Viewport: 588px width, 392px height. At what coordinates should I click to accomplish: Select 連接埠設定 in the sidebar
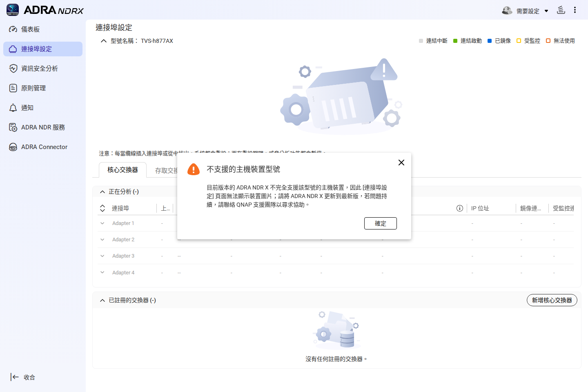(43, 49)
